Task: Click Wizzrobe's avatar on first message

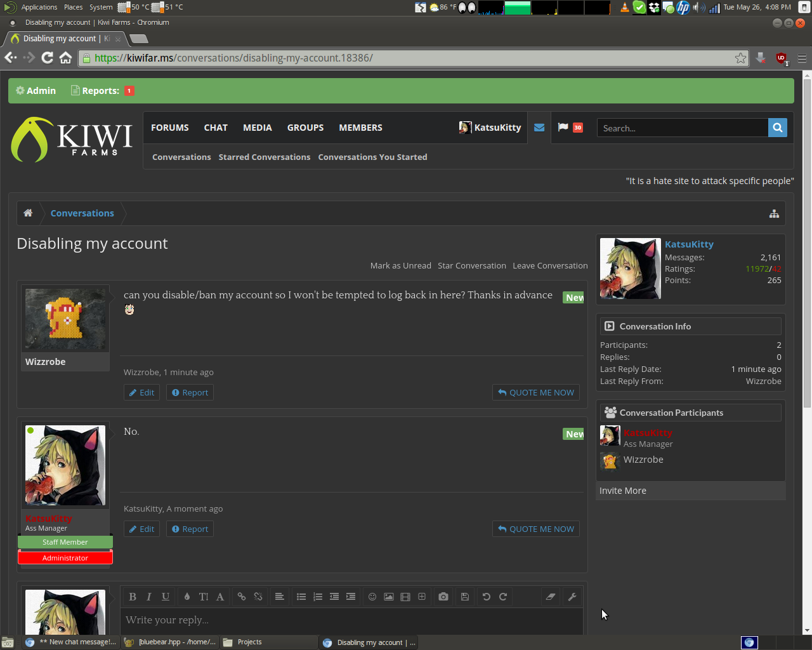Action: pyautogui.click(x=65, y=320)
